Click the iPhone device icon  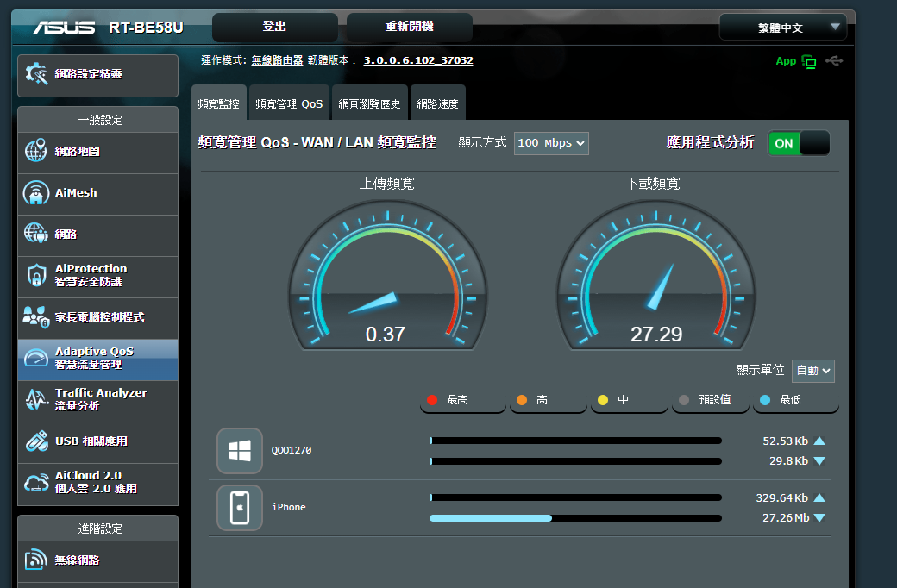point(240,507)
